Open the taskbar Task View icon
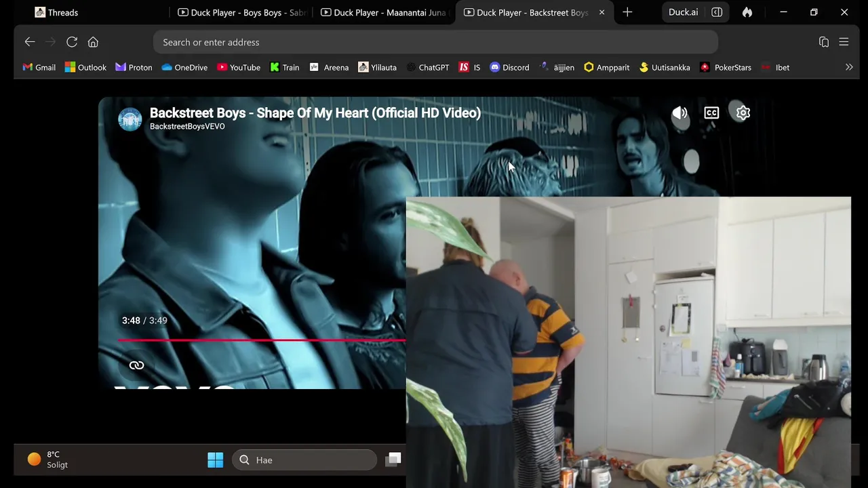Screen dimensions: 868x488 (x=393, y=460)
